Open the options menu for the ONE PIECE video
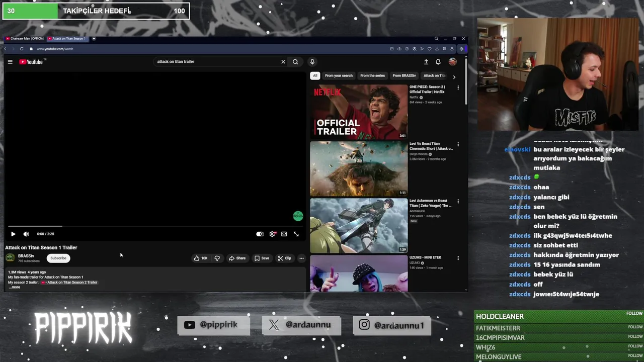The image size is (644, 362). [458, 87]
